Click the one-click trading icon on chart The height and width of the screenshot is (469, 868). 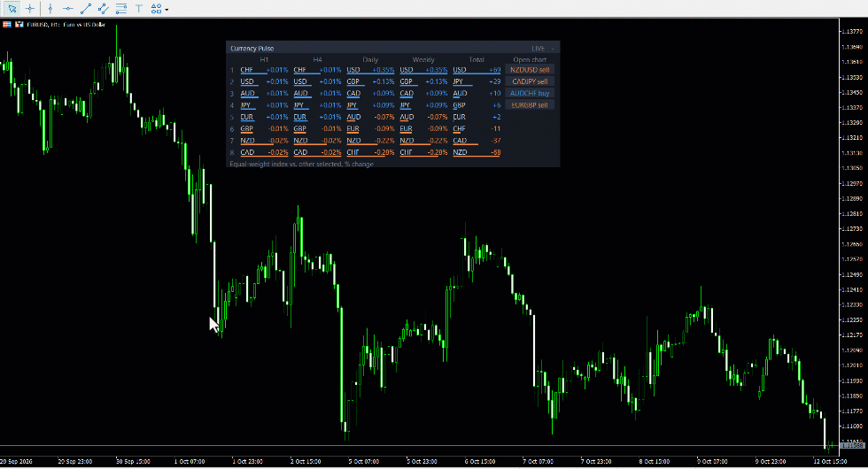click(x=19, y=25)
